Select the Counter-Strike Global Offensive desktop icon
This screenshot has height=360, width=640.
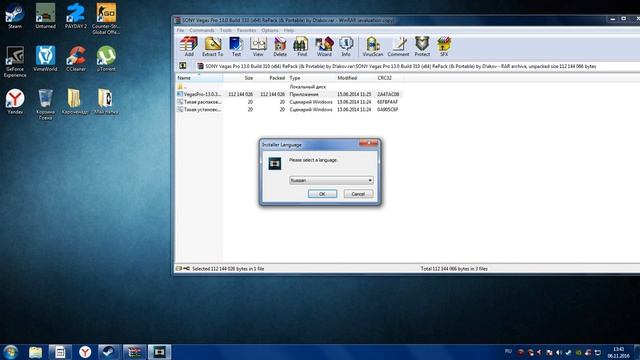(106, 19)
